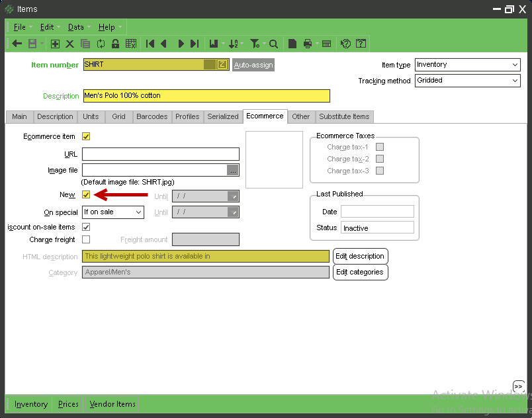Click the grid table icon in toolbar
Screen dimensions: 532x418
tap(131, 44)
